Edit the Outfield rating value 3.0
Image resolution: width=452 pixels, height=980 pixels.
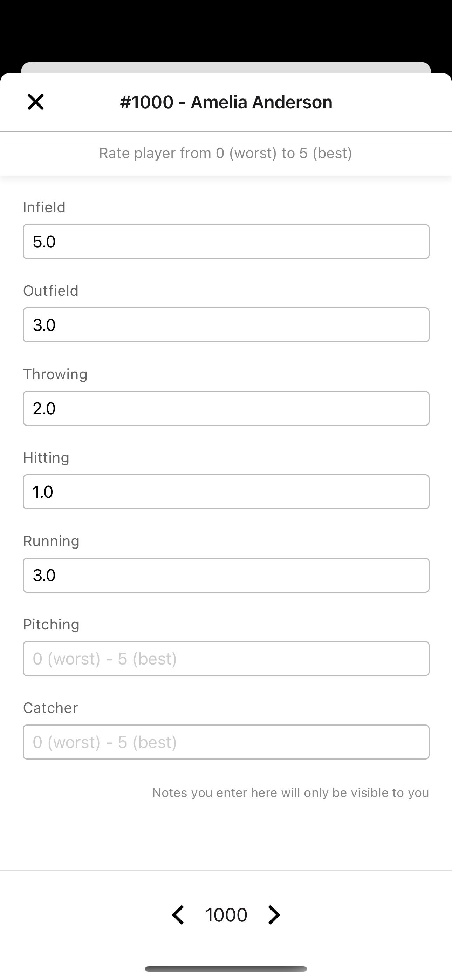[226, 325]
